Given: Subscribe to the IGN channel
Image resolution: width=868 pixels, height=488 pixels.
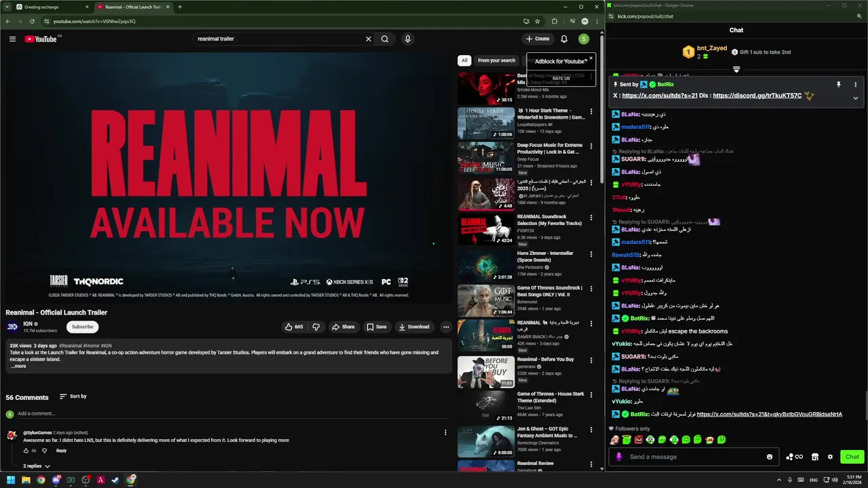Looking at the screenshot, I should pyautogui.click(x=83, y=327).
